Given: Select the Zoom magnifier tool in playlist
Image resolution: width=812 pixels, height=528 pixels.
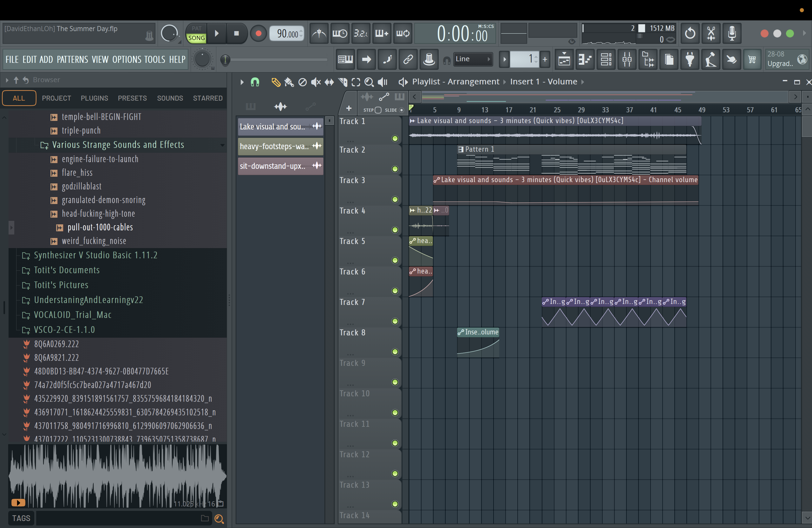Looking at the screenshot, I should click(369, 82).
